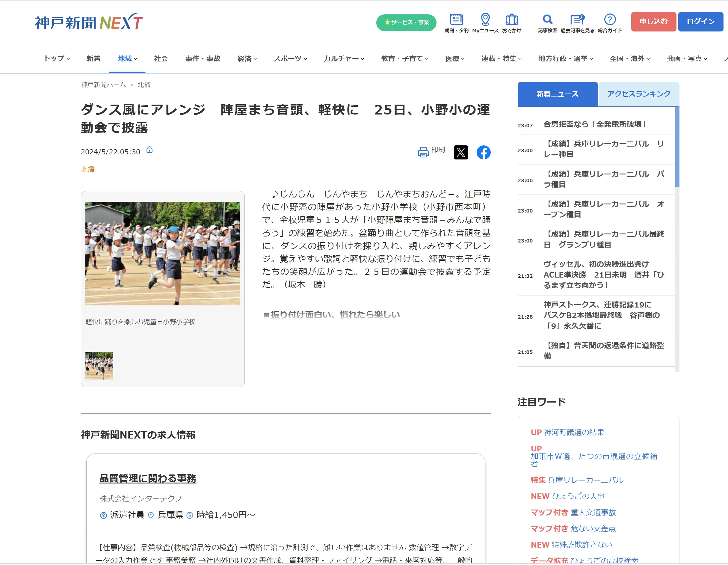Click the orange 北播 tag link
The height and width of the screenshot is (565, 728).
[88, 169]
